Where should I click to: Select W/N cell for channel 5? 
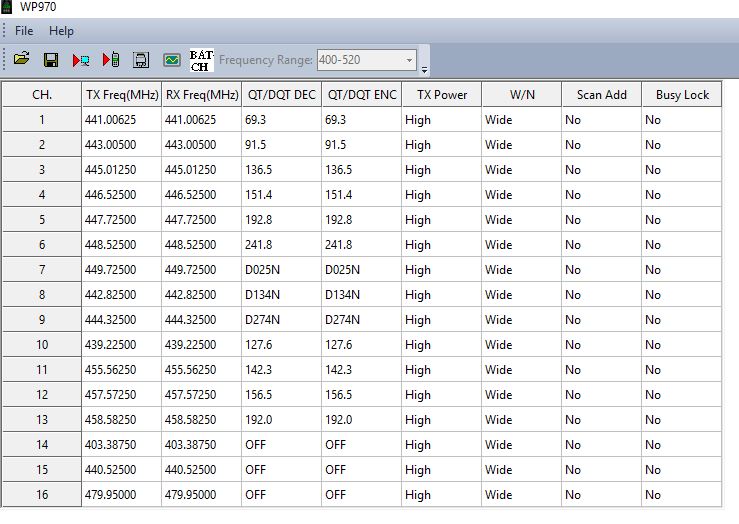tap(521, 220)
